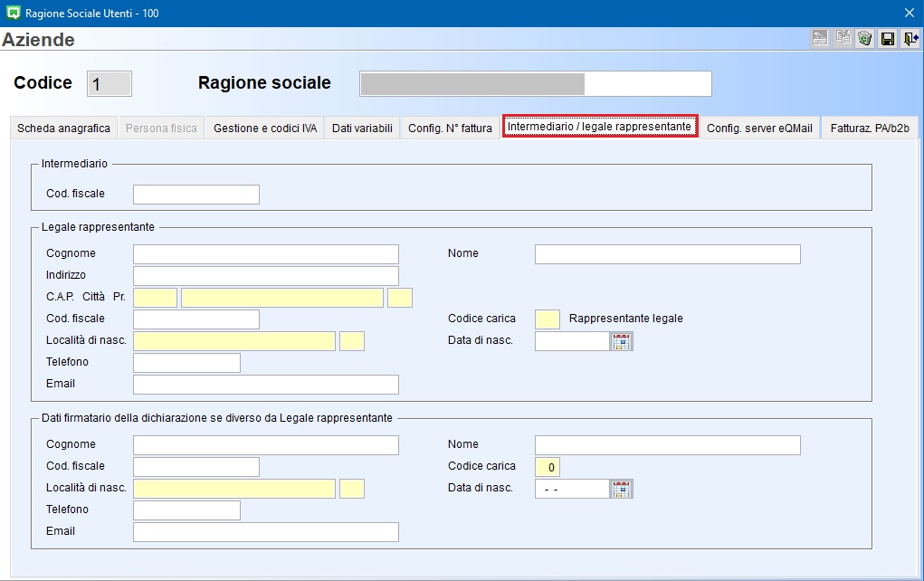This screenshot has height=581, width=924.
Task: Click Legale rappresentante Email field
Action: click(x=266, y=385)
